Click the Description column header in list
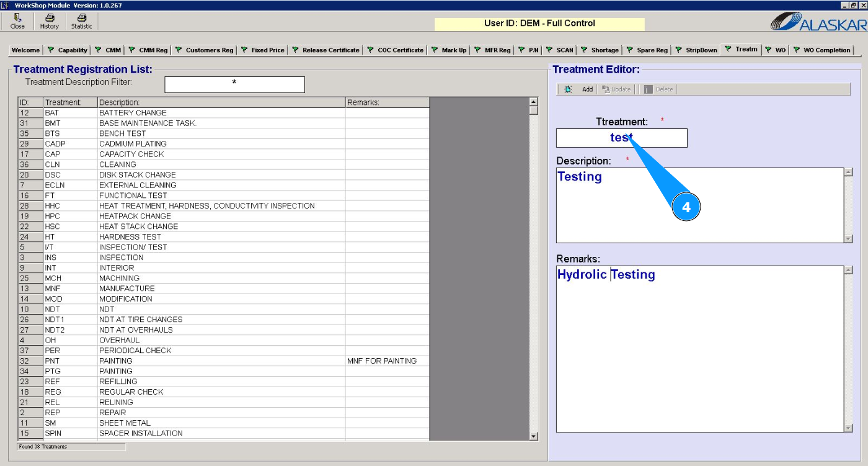Image resolution: width=868 pixels, height=466 pixels. (x=221, y=102)
